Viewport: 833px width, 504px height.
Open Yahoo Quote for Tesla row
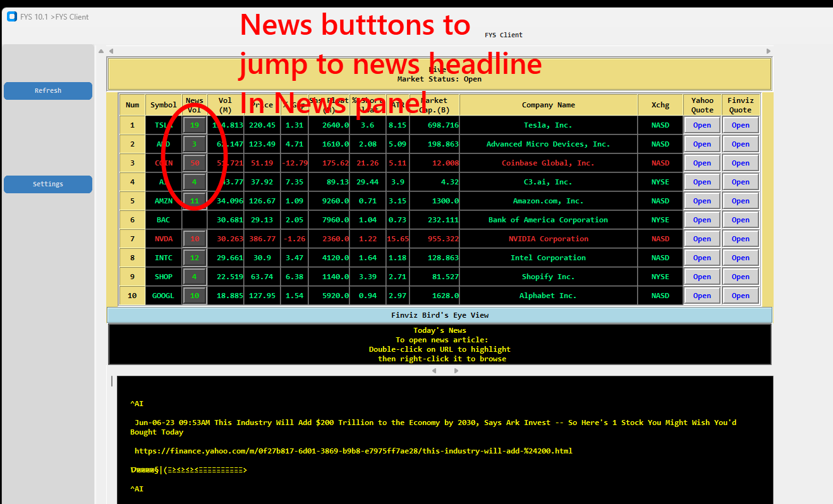[702, 125]
